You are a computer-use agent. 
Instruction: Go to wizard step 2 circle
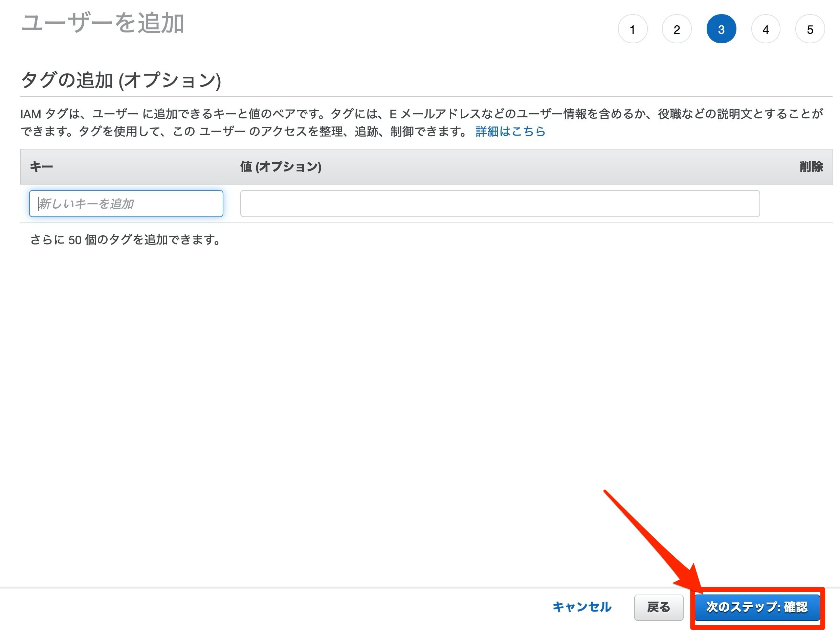click(x=677, y=29)
